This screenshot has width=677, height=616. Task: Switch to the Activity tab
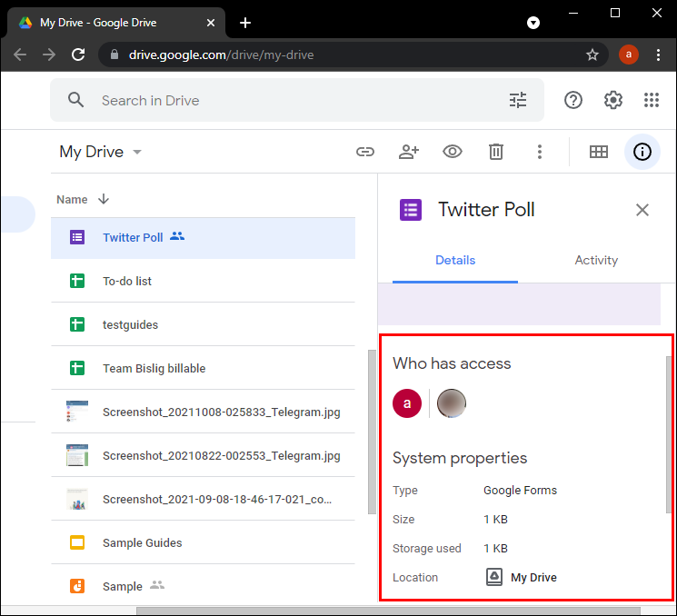596,260
